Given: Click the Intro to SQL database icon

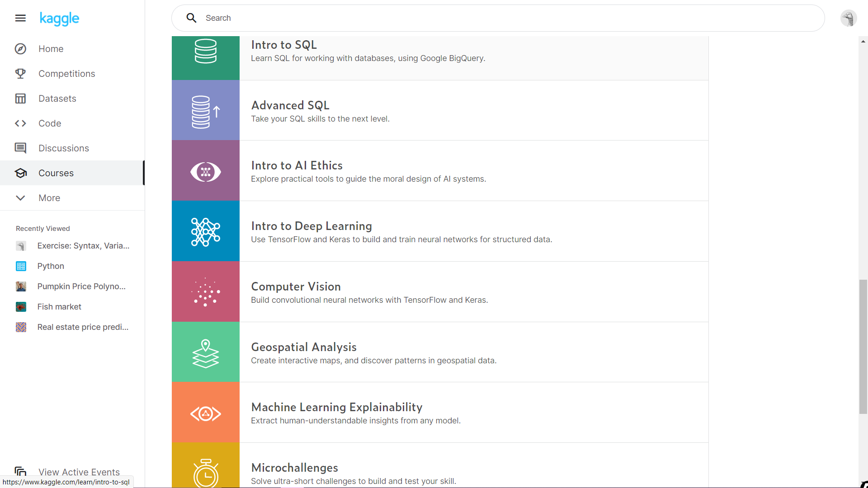Looking at the screenshot, I should pos(206,51).
